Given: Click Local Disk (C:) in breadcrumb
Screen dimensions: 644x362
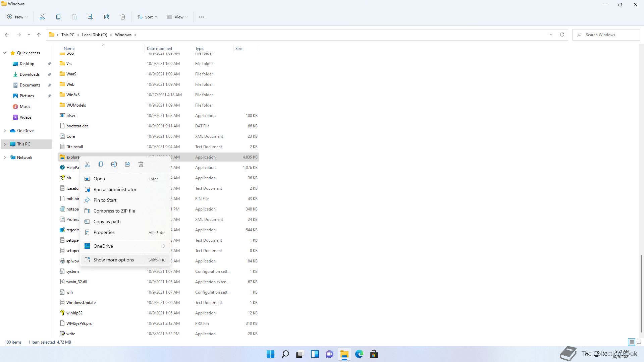Looking at the screenshot, I should [x=95, y=35].
